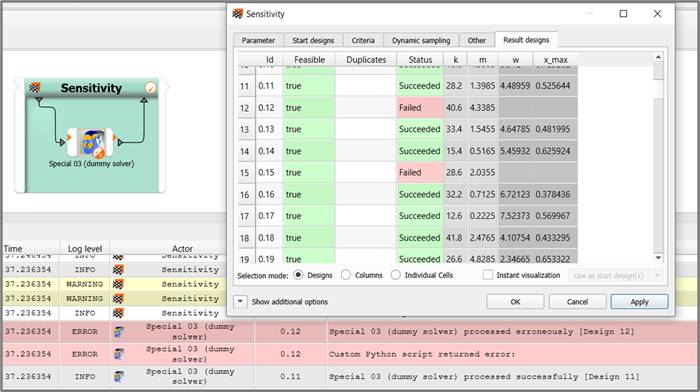Open the Other tab
700x392 pixels.
(476, 40)
